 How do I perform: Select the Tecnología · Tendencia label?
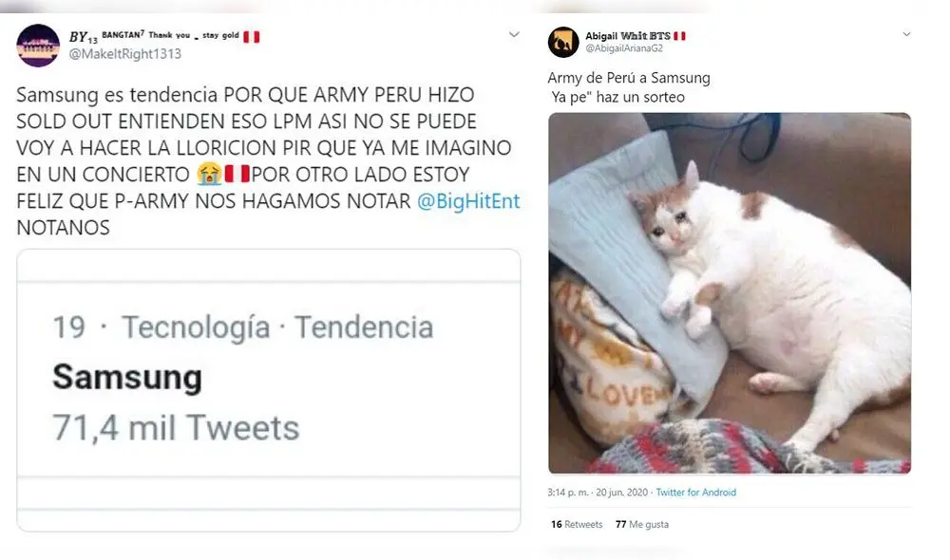277,327
